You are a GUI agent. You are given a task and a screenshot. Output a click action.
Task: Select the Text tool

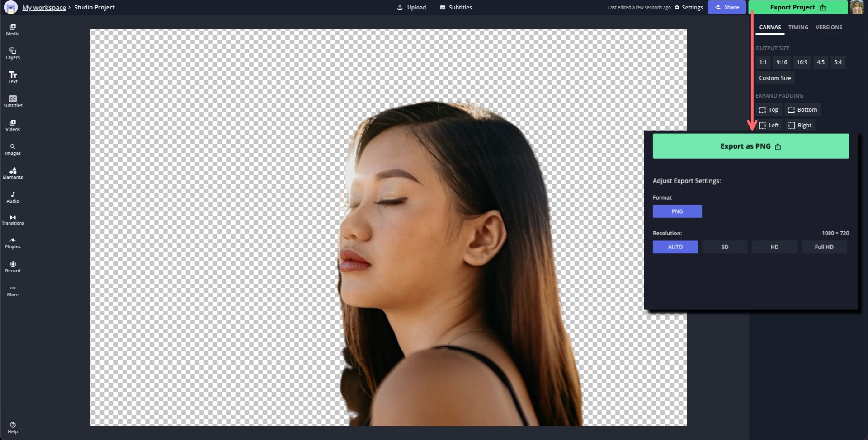point(13,77)
